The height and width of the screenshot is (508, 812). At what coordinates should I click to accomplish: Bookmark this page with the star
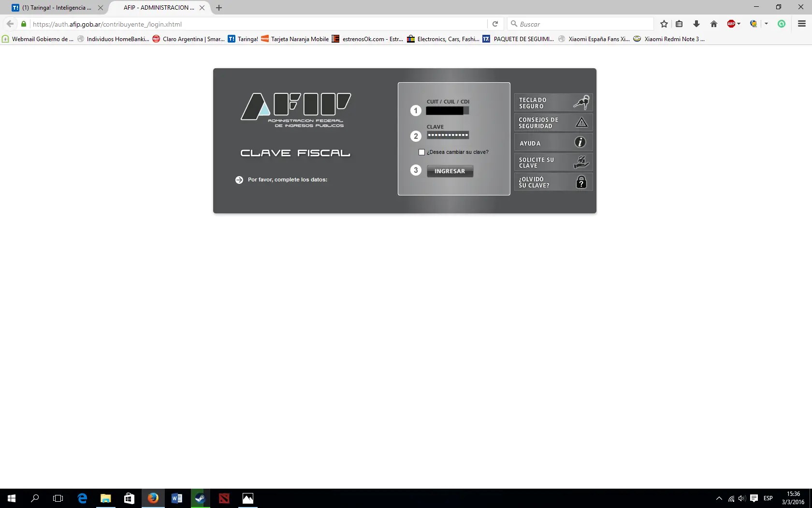(664, 24)
